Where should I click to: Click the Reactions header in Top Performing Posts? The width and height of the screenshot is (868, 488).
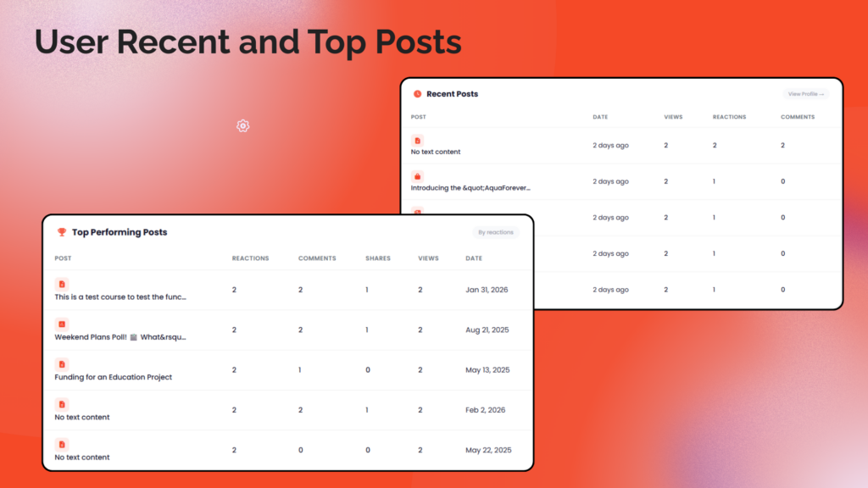pos(250,258)
